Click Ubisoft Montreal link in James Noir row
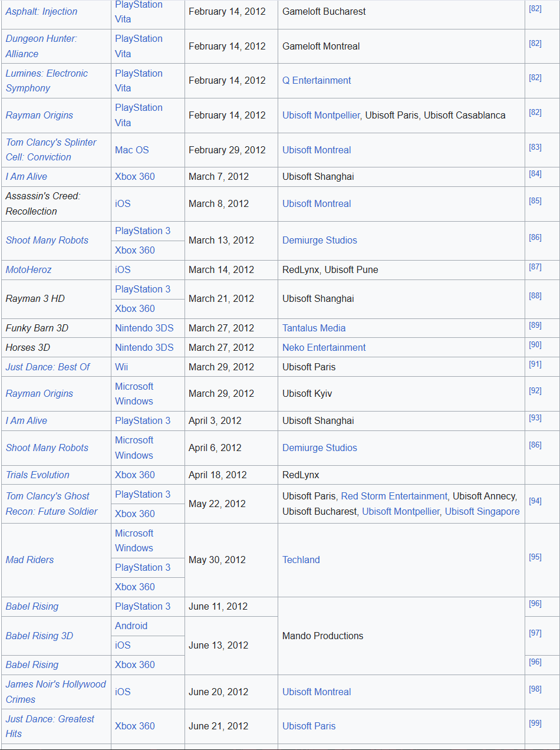This screenshot has height=750, width=560. (x=317, y=692)
